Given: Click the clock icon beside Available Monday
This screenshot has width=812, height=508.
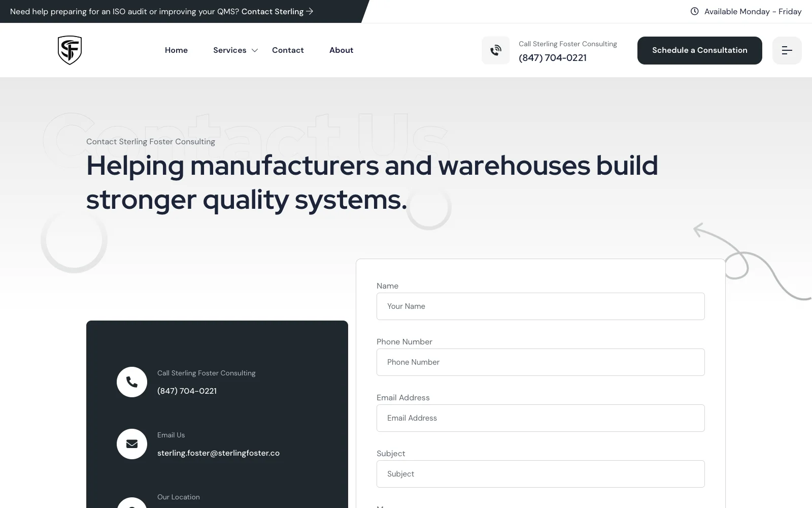Looking at the screenshot, I should [x=694, y=11].
